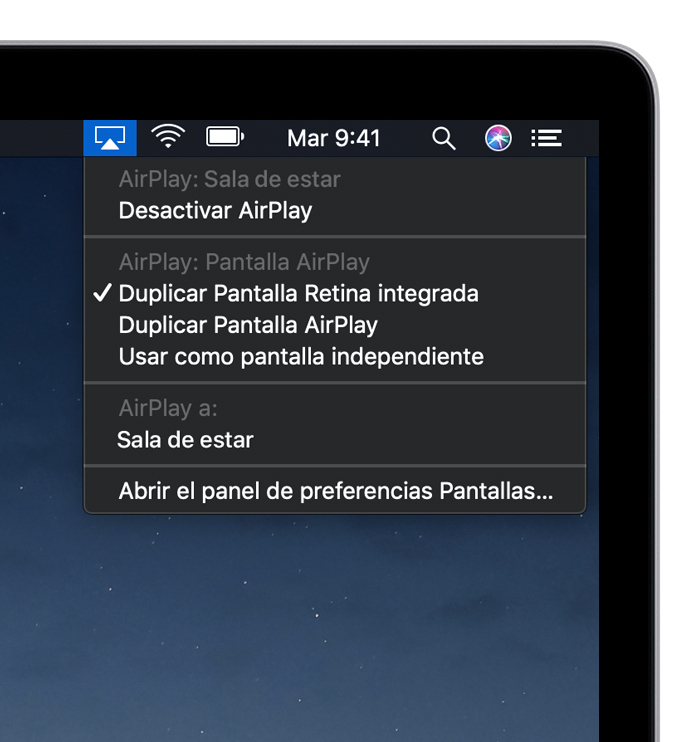The width and height of the screenshot is (700, 742).
Task: Click the AirPlay icon in the menu bar
Action: pyautogui.click(x=110, y=138)
